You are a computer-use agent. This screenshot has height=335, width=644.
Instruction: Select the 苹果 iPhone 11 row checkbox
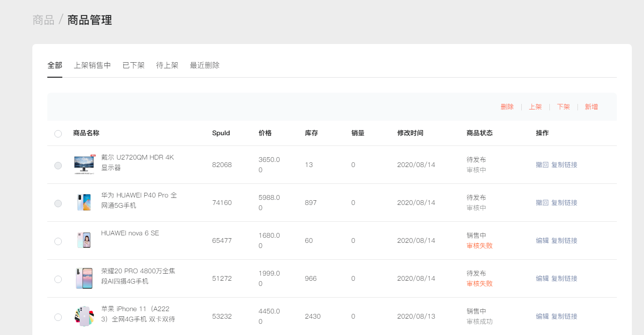tap(58, 317)
